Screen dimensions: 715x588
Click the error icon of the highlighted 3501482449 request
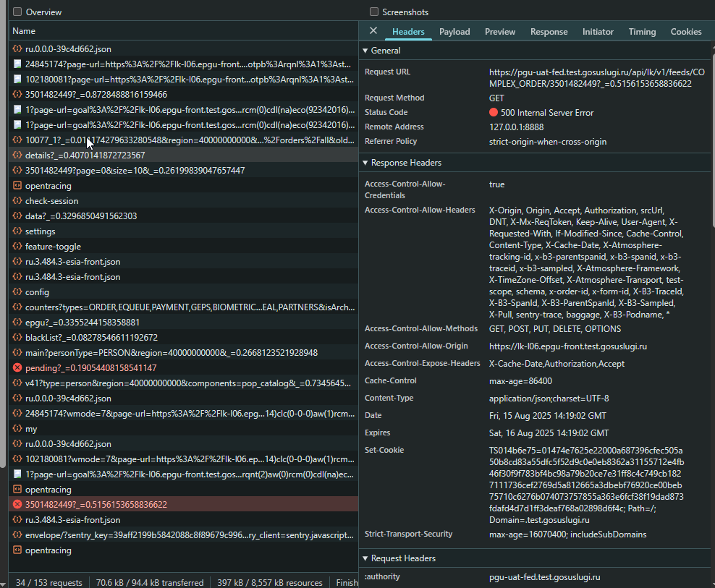(x=17, y=504)
